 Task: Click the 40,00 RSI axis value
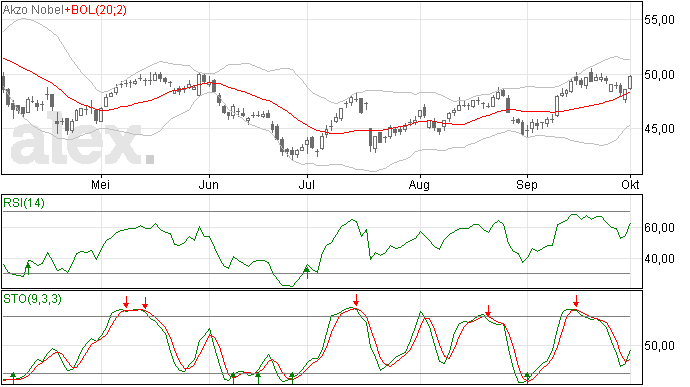coord(659,259)
